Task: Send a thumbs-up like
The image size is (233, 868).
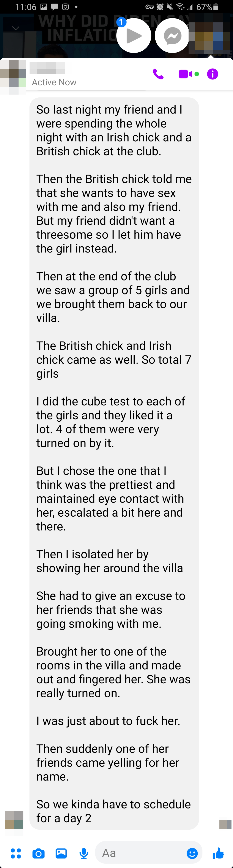Action: pos(219,853)
